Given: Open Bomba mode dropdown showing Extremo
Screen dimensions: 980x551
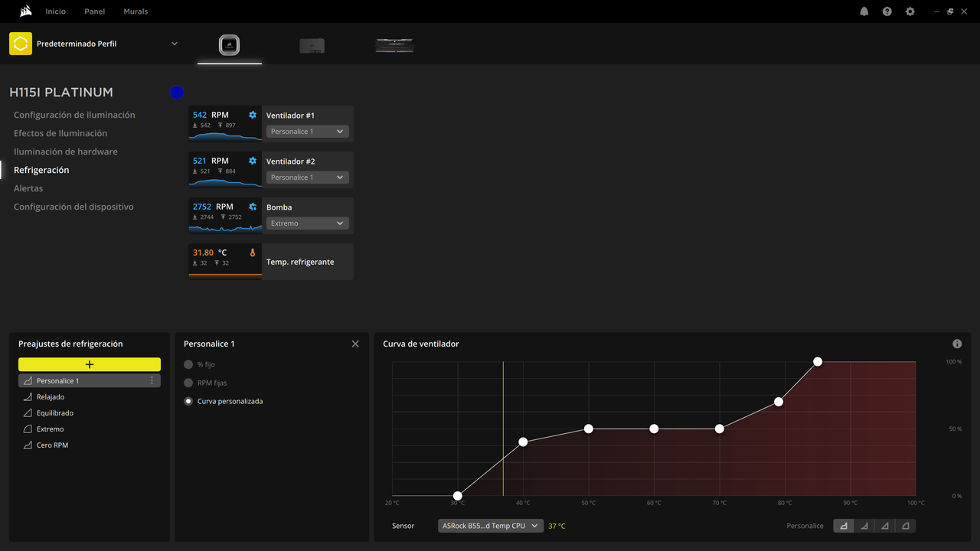Looking at the screenshot, I should 308,223.
